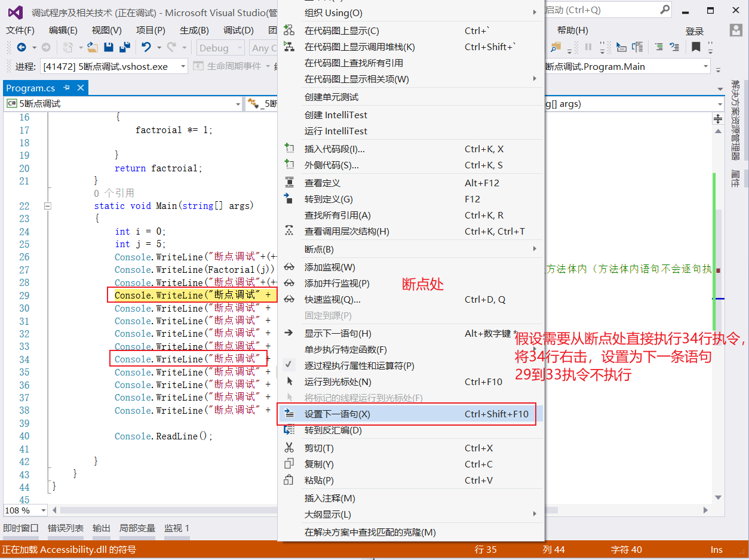The width and height of the screenshot is (749, 560).
Task: Click the Break All pause icon
Action: pyautogui.click(x=588, y=47)
